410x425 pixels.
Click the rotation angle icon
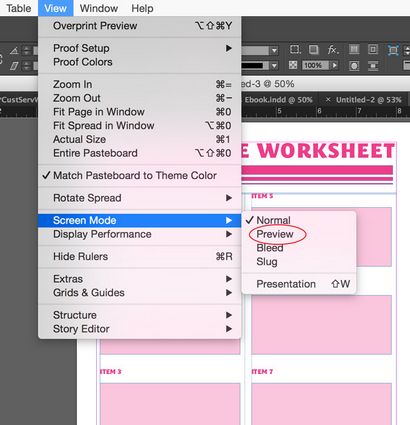pos(14,51)
